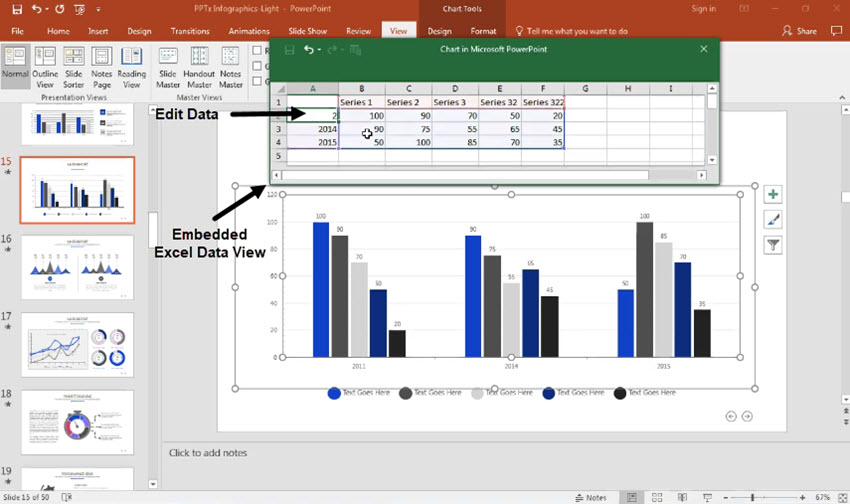Select cell containing Series 32
Image resolution: width=850 pixels, height=504 pixels.
click(x=499, y=102)
